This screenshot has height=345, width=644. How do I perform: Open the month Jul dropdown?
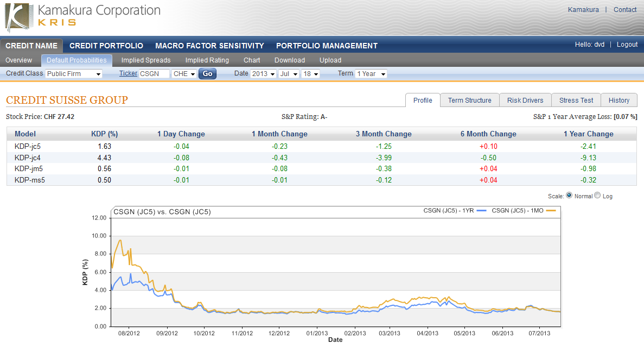pyautogui.click(x=288, y=73)
